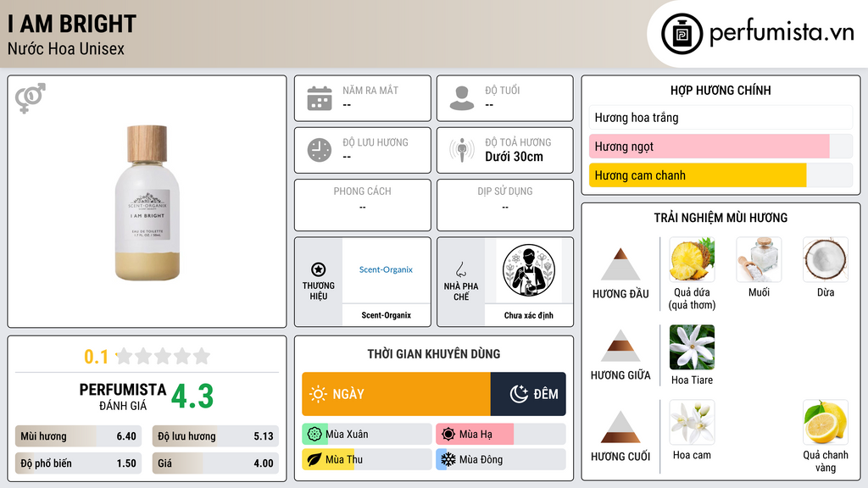Click the moon icon in the Đêm bar

[x=519, y=394]
